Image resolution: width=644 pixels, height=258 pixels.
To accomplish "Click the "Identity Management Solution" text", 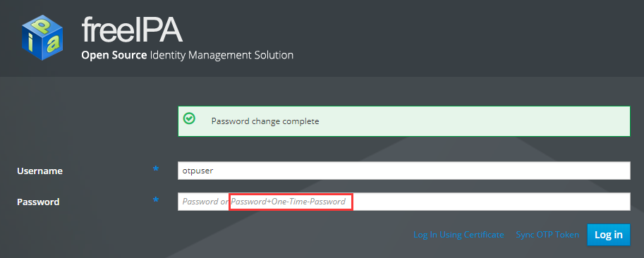I will [x=221, y=56].
